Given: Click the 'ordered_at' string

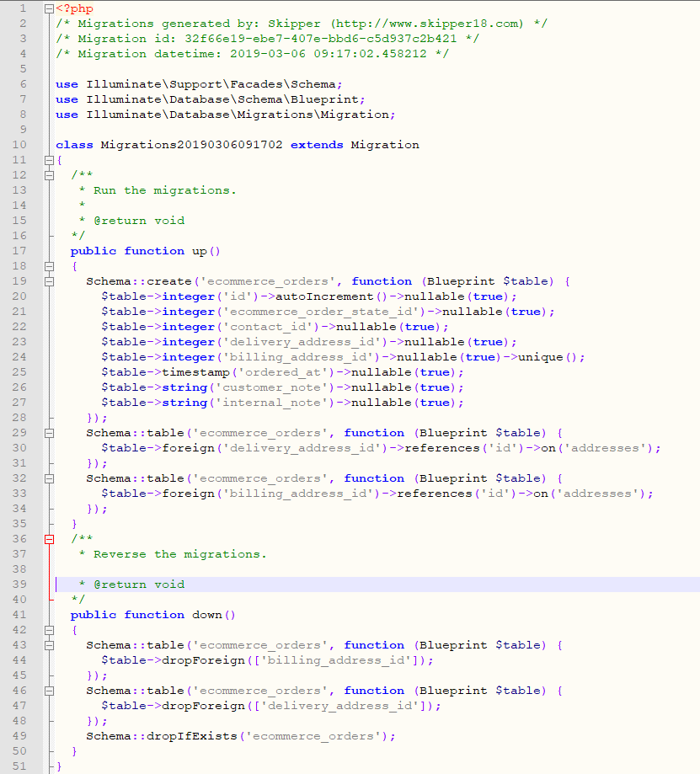Looking at the screenshot, I should pyautogui.click(x=283, y=372).
